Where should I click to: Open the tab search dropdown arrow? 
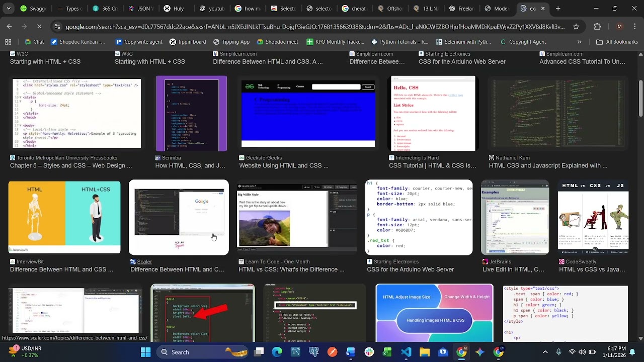pos(9,9)
